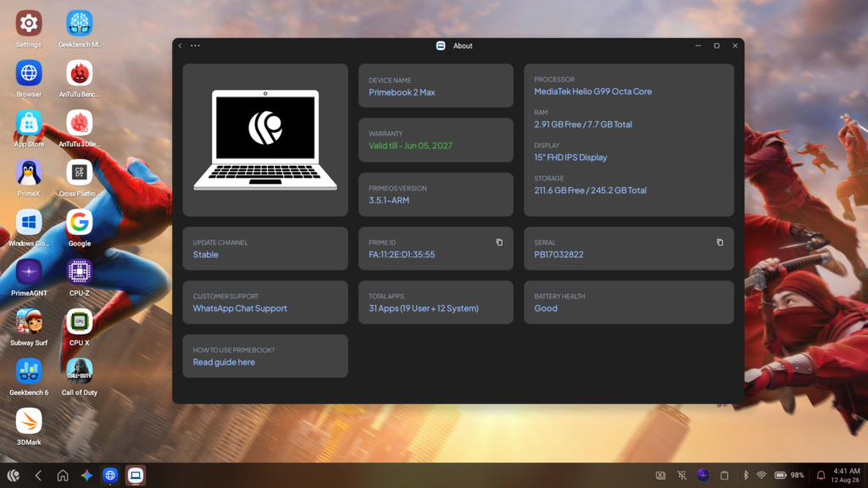
Task: Maximize the About window
Action: point(716,46)
